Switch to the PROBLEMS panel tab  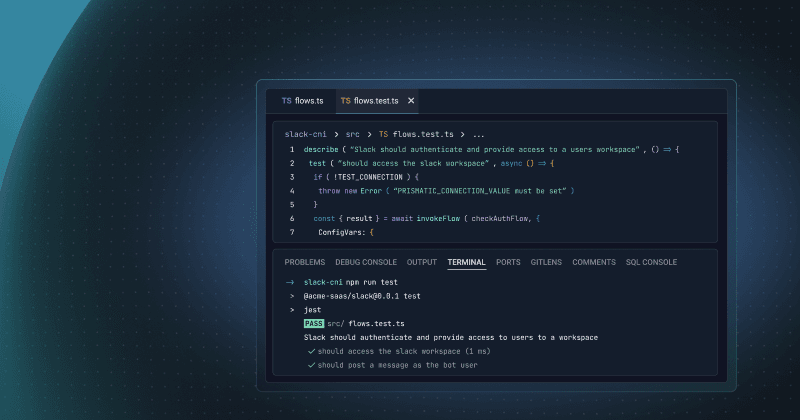[x=305, y=262]
